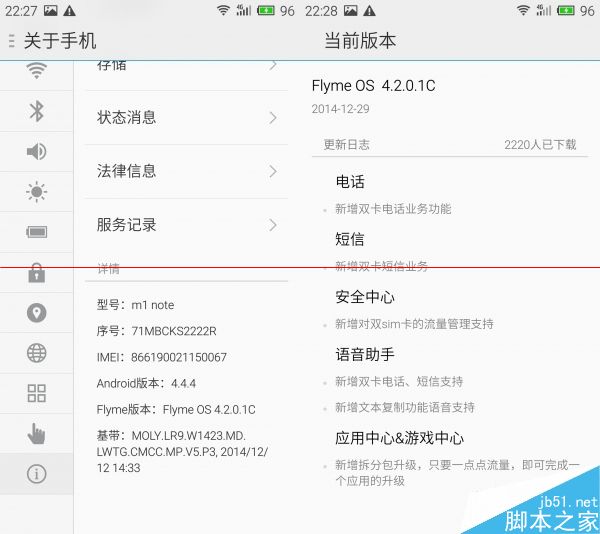Tap the right screen signal bars
Screen dimensions: 600x534
click(543, 10)
